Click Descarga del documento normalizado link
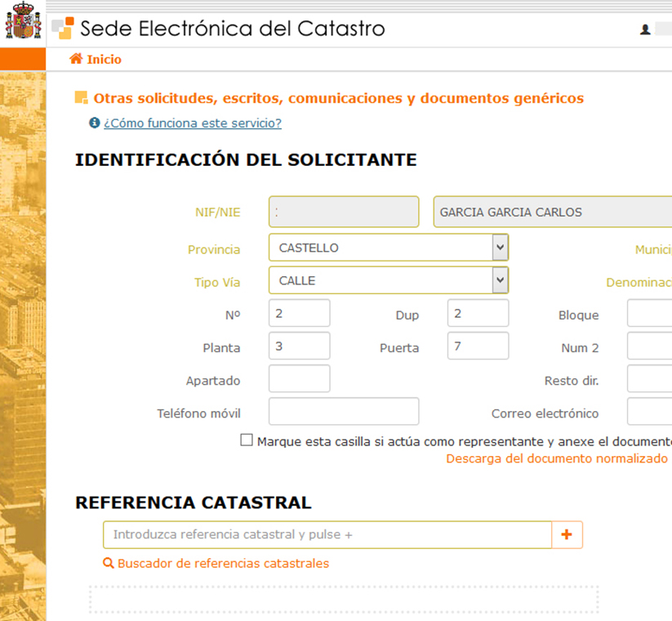 click(557, 458)
